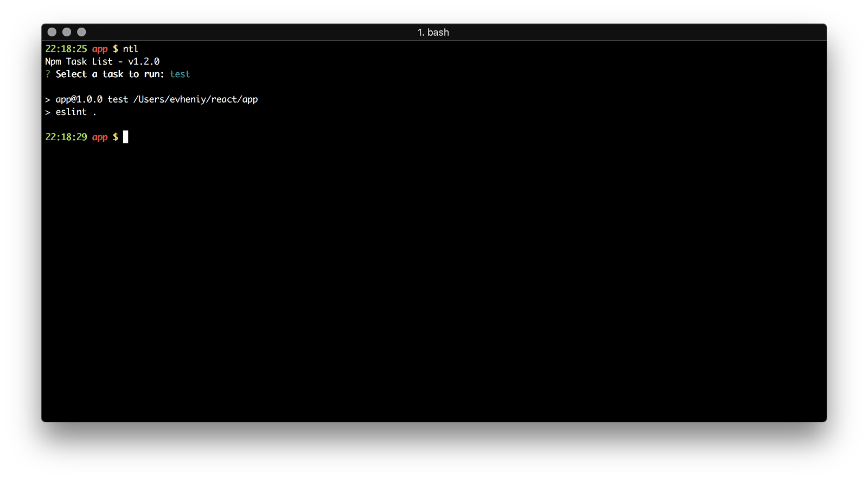Click the 22:18:29 timestamp in last prompt
Image resolution: width=868 pixels, height=481 pixels.
coord(66,137)
